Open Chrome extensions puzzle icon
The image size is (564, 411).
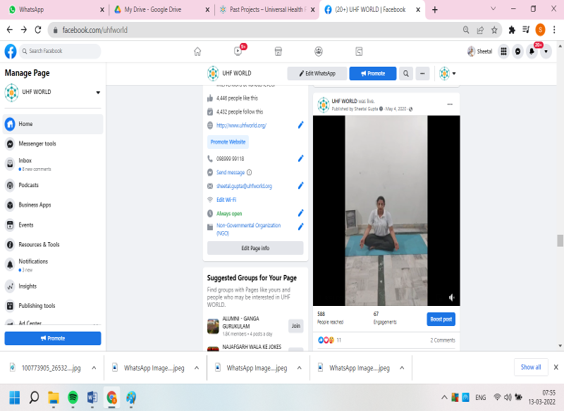coord(512,30)
